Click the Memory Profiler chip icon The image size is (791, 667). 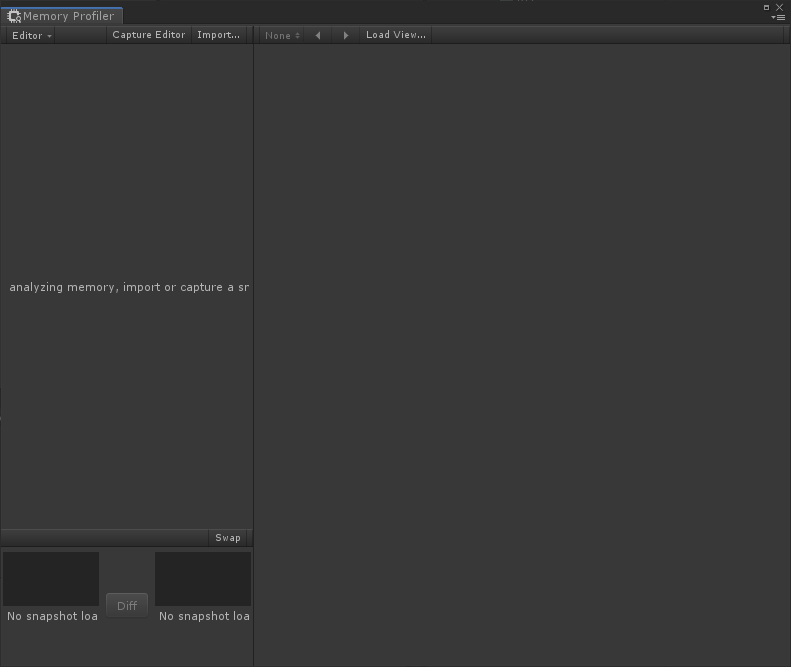tap(14, 16)
